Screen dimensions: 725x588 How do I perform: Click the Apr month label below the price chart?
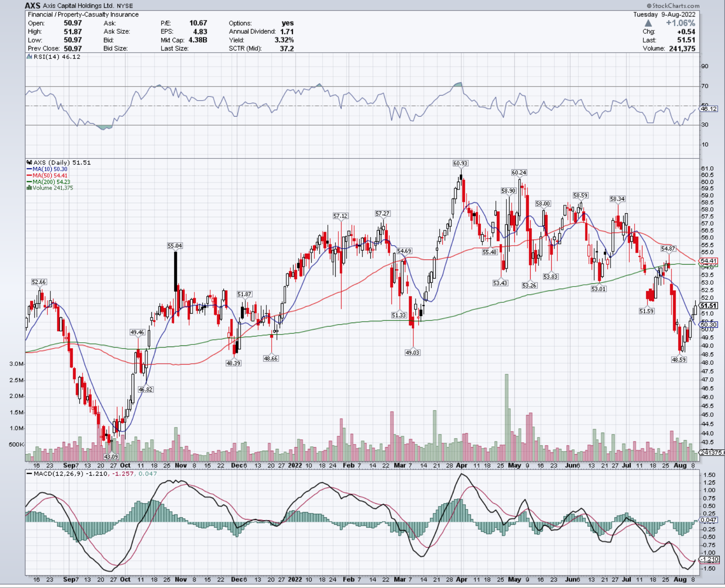pyautogui.click(x=462, y=465)
